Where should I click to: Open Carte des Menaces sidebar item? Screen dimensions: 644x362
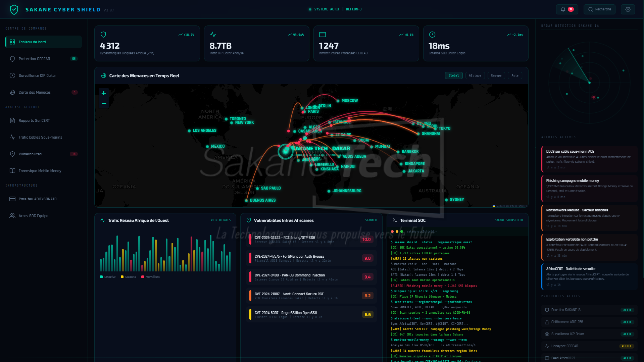[x=44, y=92]
